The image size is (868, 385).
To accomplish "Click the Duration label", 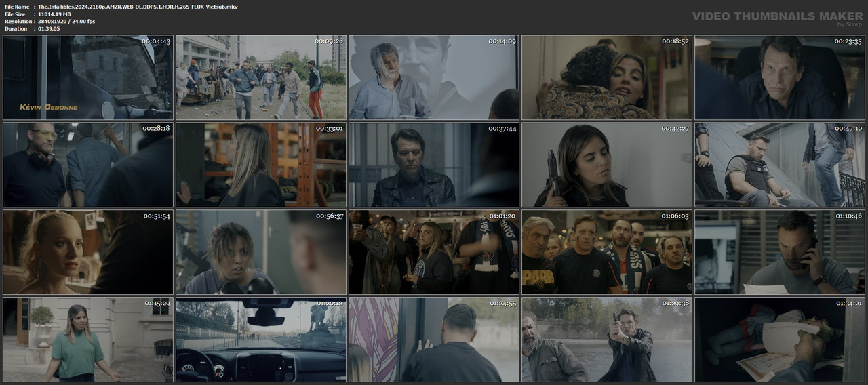I will (x=16, y=28).
